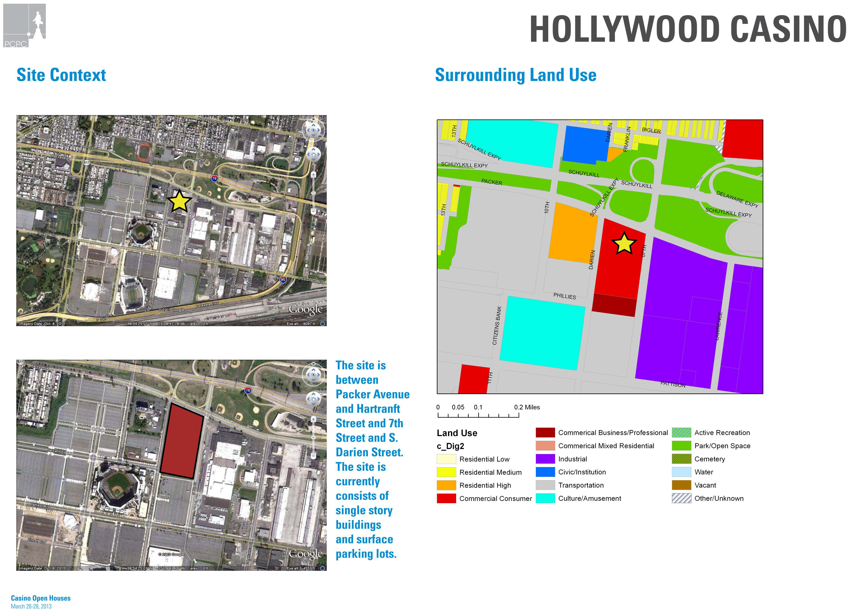Select the Other/Unknown hatched swatch
This screenshot has width=868, height=611.
(x=681, y=498)
